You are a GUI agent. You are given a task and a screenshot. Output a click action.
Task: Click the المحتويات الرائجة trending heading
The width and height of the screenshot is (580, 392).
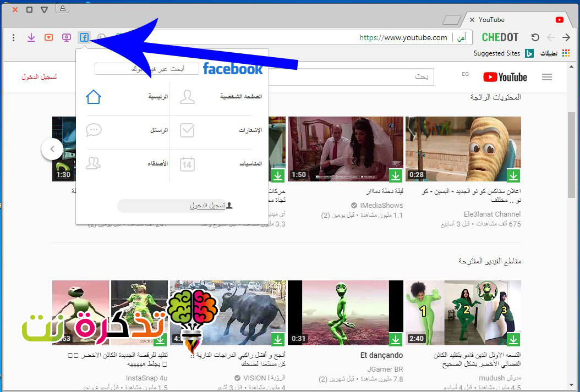point(496,97)
